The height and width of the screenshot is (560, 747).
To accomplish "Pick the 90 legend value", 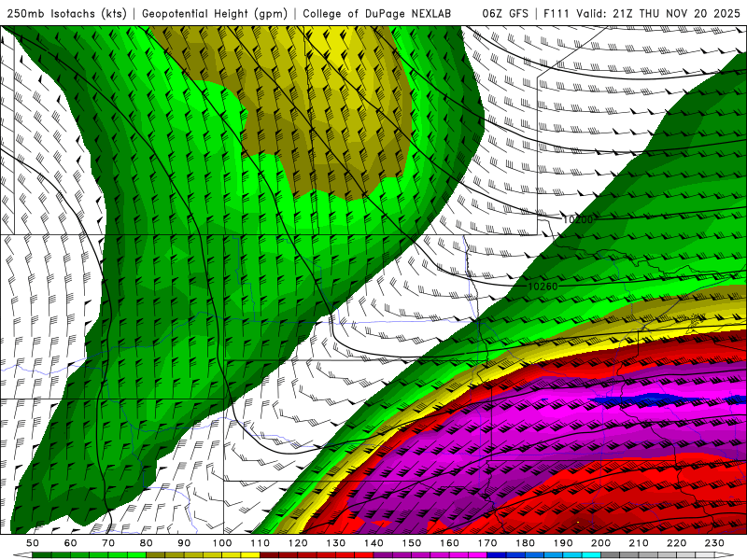I will [184, 543].
